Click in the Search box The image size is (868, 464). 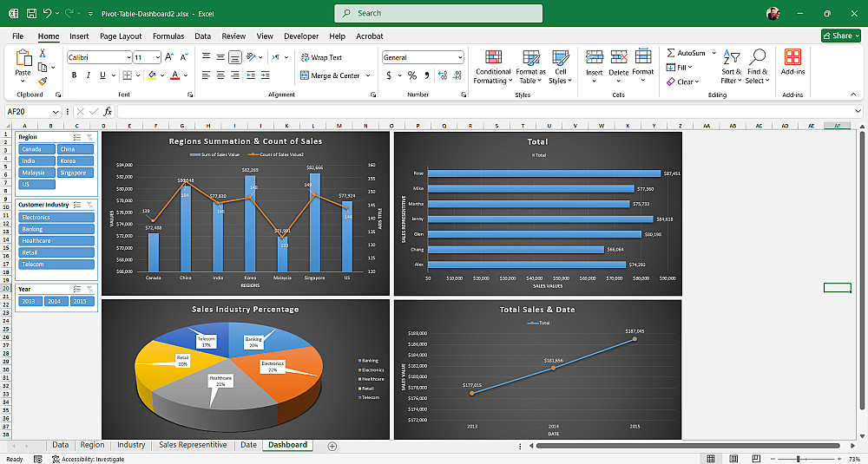pyautogui.click(x=438, y=13)
